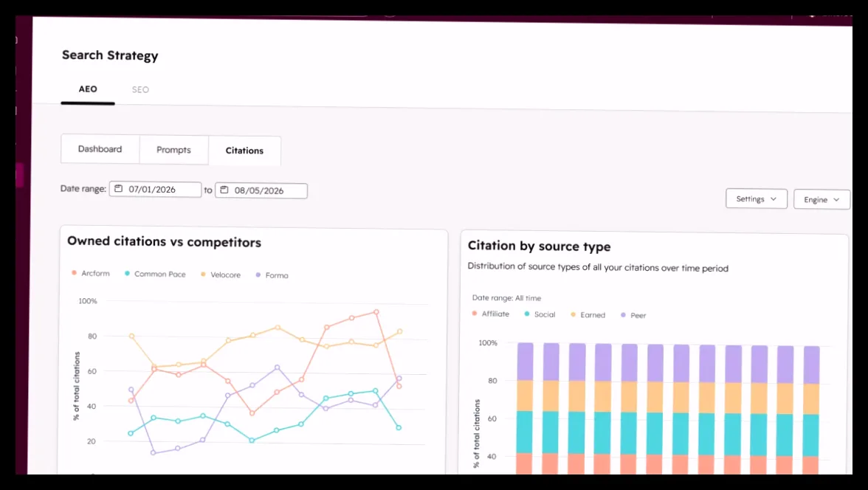Toggle Earned source type legend
Screen dimensions: 868x490
point(588,314)
